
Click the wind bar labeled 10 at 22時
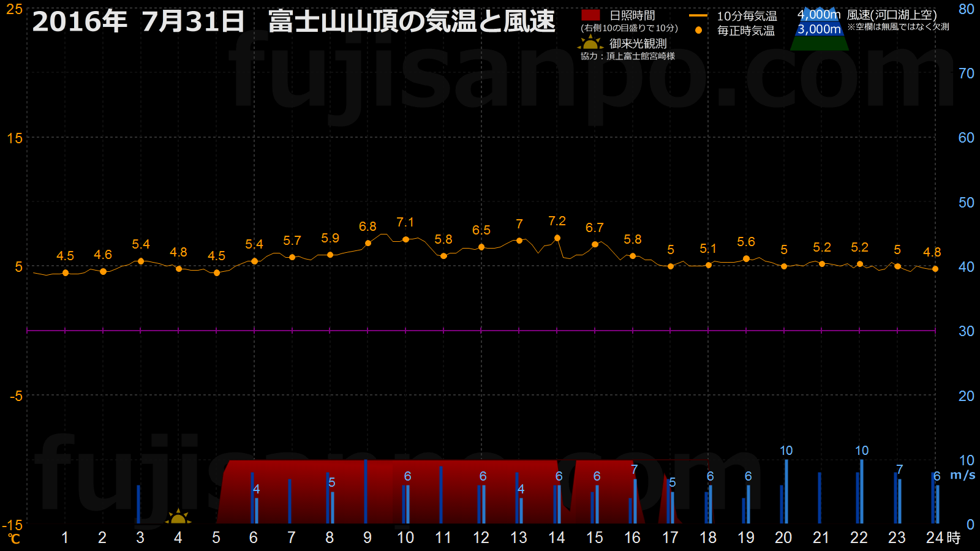tap(862, 491)
